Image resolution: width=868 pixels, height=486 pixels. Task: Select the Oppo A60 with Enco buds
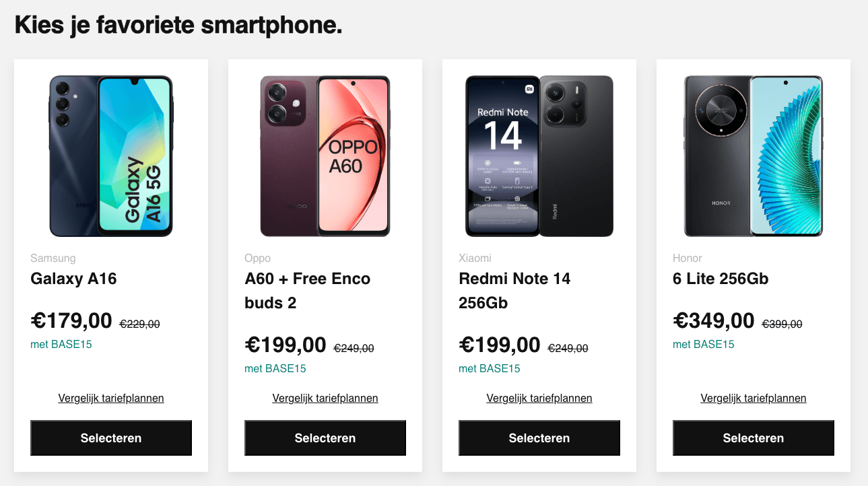[x=325, y=438]
